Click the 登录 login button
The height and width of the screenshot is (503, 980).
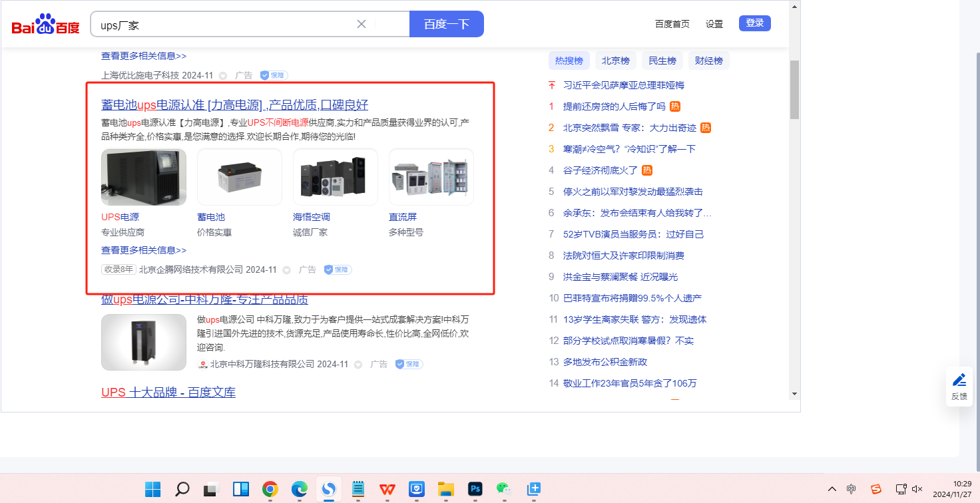tap(754, 23)
